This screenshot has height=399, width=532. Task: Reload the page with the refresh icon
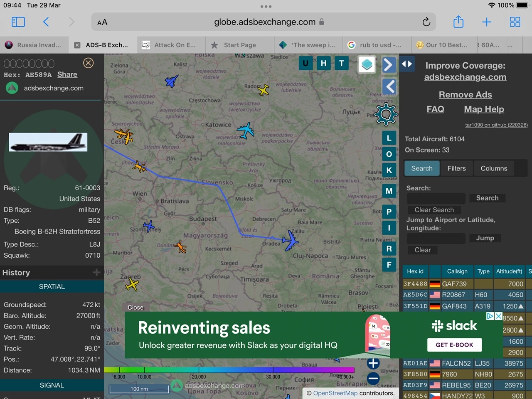tap(426, 22)
